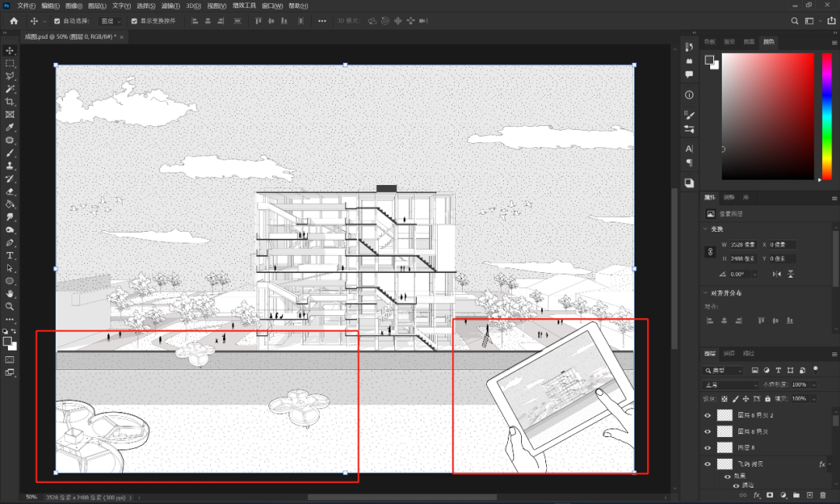Select the Paint Bucket tool

click(9, 204)
